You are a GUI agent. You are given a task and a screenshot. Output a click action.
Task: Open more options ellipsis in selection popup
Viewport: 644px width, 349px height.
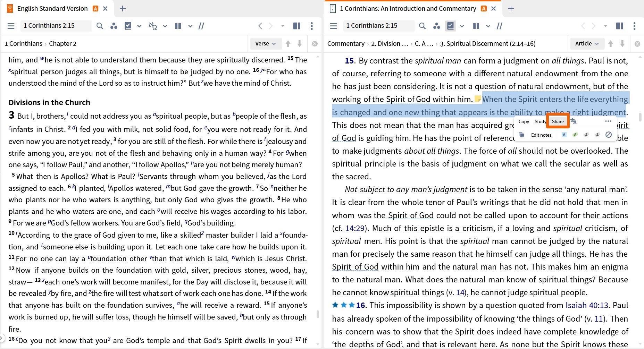(x=608, y=121)
